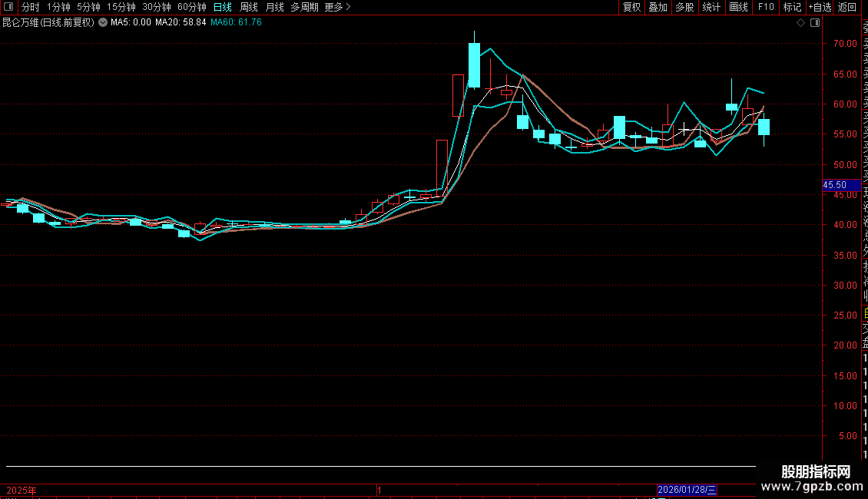Viewport: 868px width, 499px height.
Task: Click the 叠加 overlay button
Action: pos(658,7)
